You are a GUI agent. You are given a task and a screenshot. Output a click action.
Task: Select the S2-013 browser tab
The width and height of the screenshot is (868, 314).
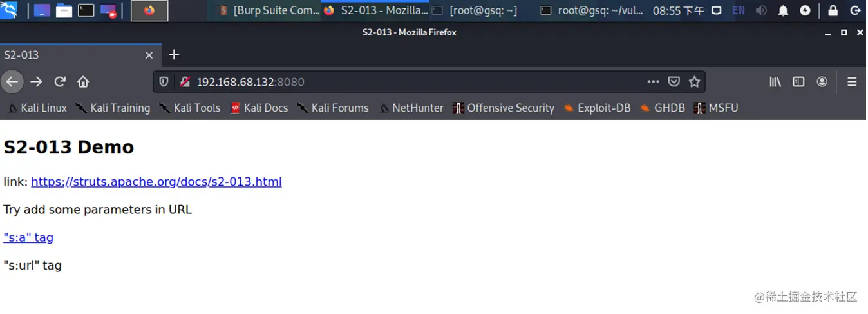(80, 55)
